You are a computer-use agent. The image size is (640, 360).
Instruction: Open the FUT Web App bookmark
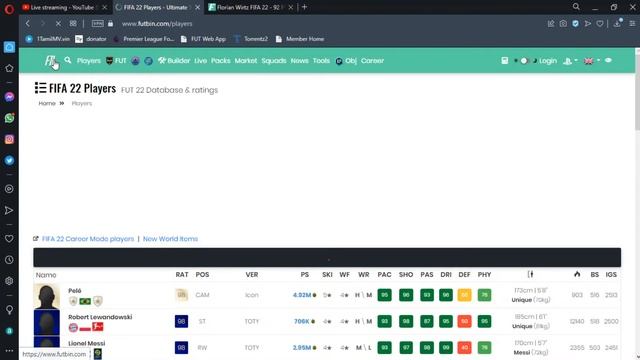pyautogui.click(x=203, y=39)
